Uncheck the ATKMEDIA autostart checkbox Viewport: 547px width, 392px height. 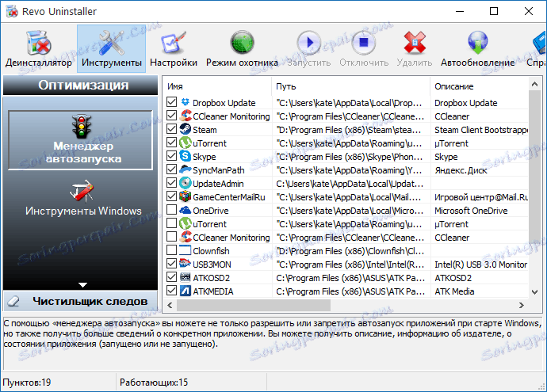(x=171, y=291)
